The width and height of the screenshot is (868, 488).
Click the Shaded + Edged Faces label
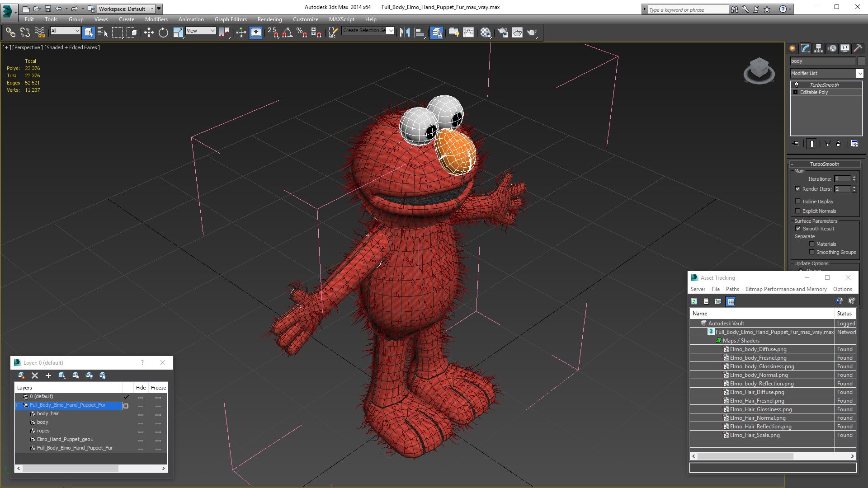[x=72, y=47]
